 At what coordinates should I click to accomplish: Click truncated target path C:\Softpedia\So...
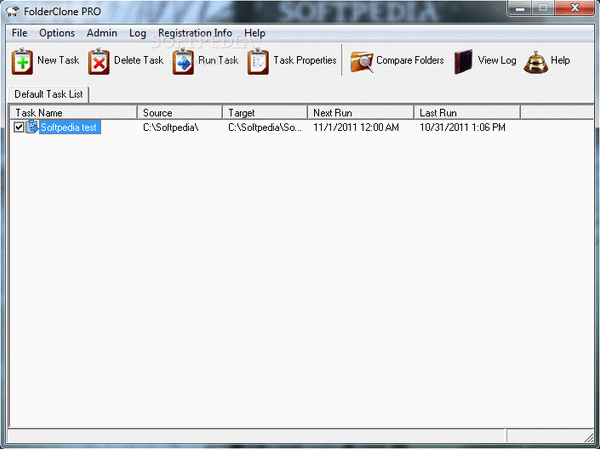click(x=265, y=127)
